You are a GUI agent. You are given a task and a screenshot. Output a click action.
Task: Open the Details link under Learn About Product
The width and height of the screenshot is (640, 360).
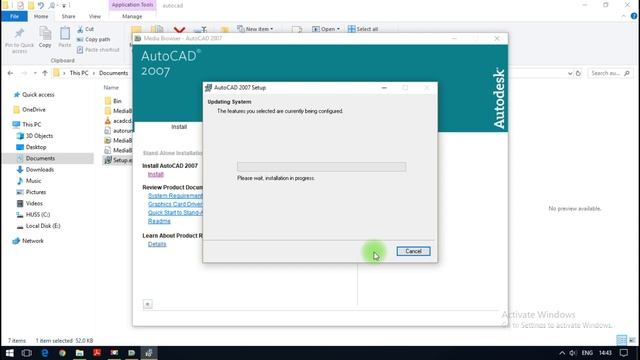coord(157,244)
